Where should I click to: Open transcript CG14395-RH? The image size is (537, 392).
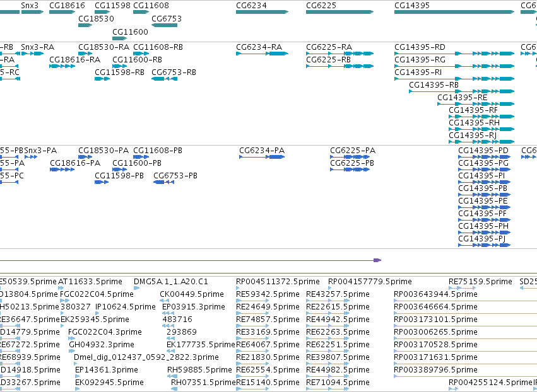[475, 123]
